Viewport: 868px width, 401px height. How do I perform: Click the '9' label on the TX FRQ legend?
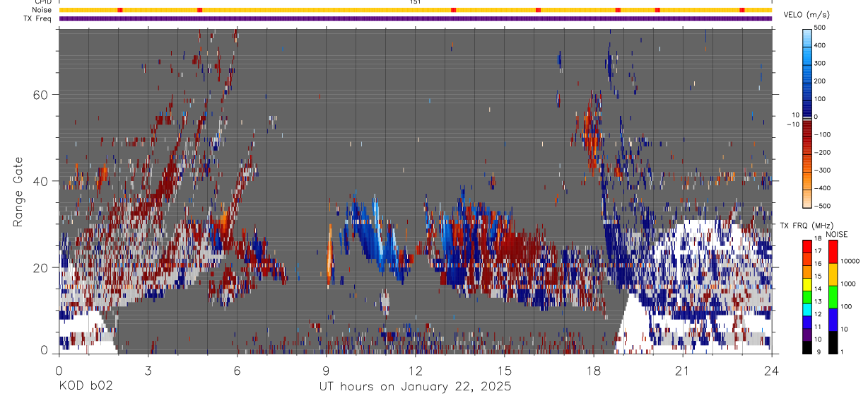coord(819,352)
